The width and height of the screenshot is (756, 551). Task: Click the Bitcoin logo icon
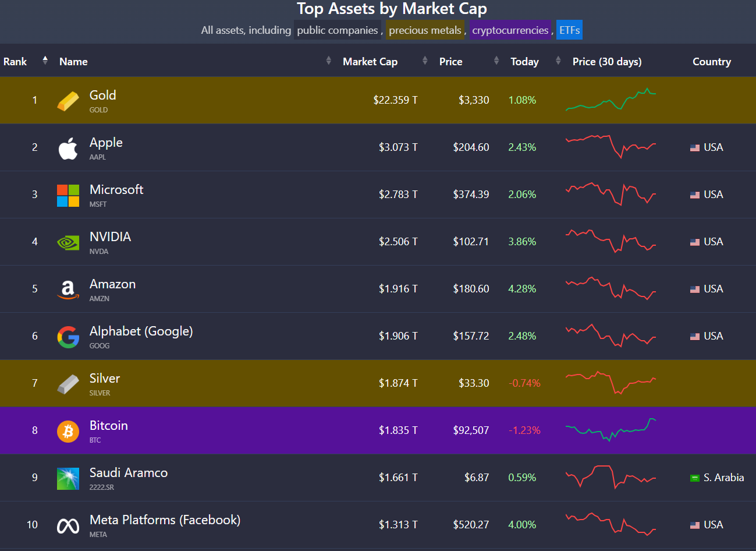coord(68,432)
